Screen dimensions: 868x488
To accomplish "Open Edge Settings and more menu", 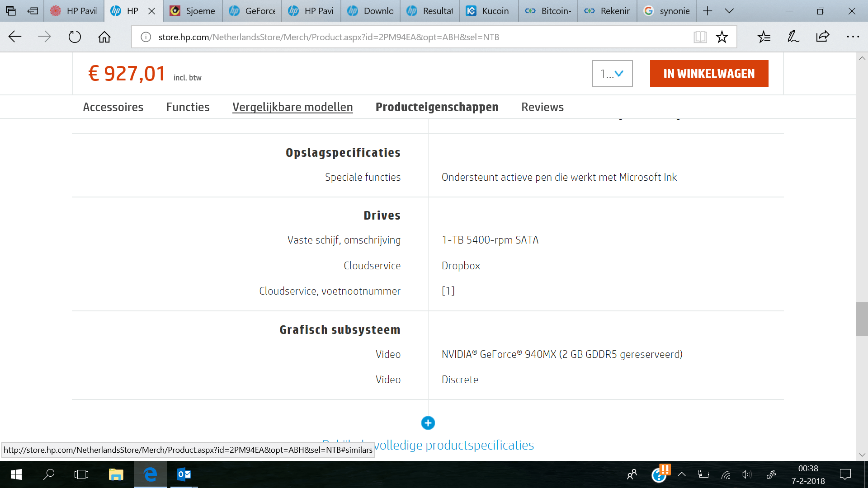I will click(x=853, y=37).
